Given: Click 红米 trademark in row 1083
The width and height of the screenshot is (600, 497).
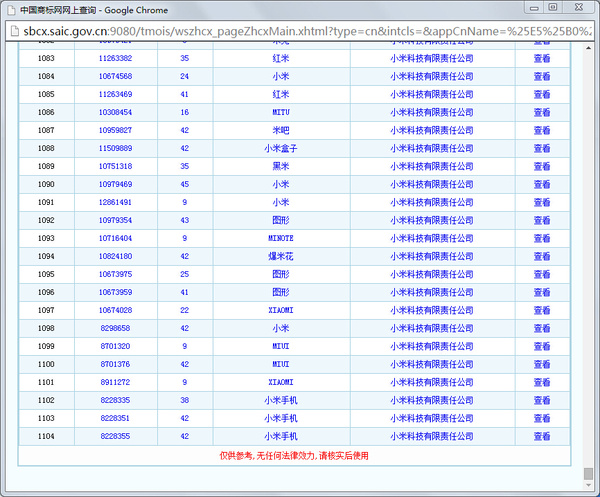Looking at the screenshot, I should [x=281, y=58].
